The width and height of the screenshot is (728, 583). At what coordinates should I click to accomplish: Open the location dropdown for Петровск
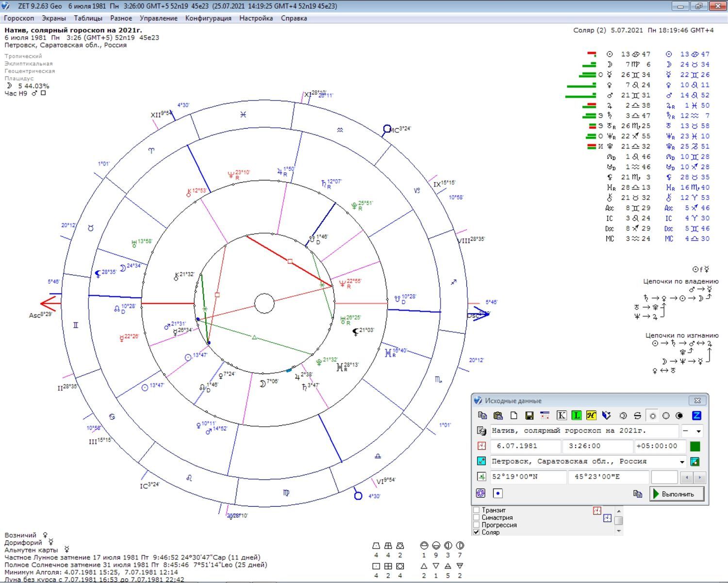(x=682, y=462)
